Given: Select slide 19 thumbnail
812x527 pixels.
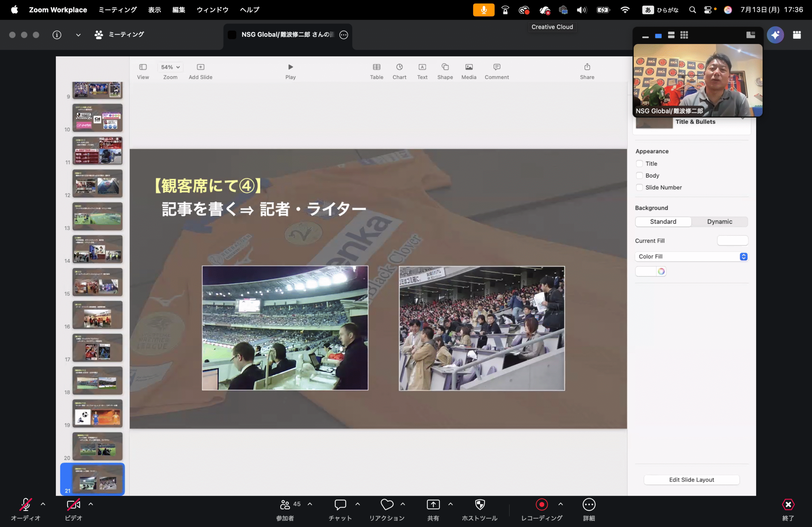Looking at the screenshot, I should [x=97, y=413].
